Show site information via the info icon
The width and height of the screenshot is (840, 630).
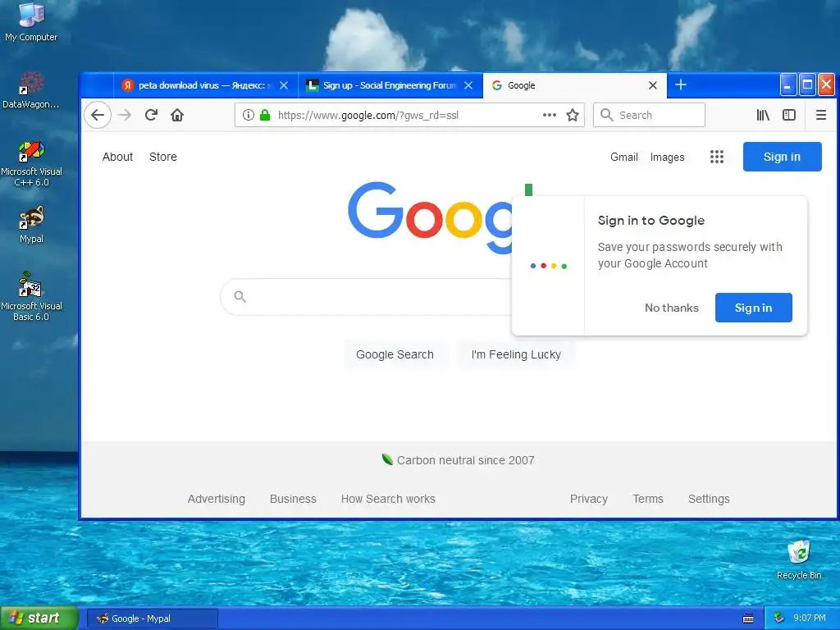248,115
